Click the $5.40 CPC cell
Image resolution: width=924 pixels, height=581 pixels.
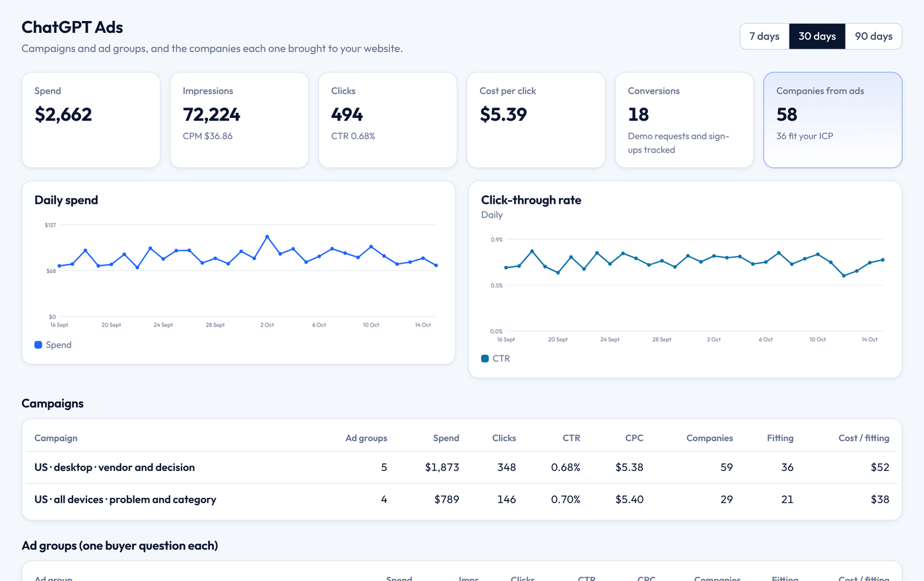[630, 500]
